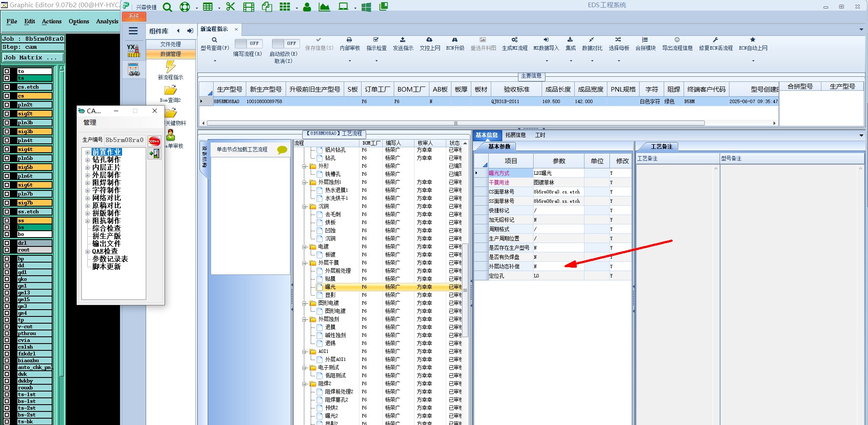Open the dropdown arrow under 内部审核
The image size is (868, 425).
point(350,61)
